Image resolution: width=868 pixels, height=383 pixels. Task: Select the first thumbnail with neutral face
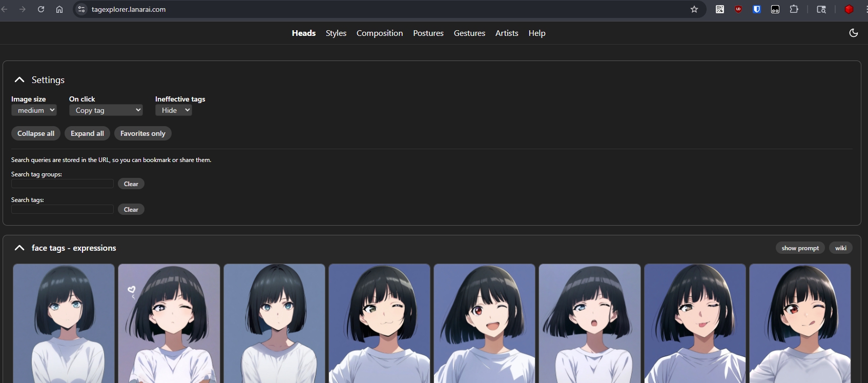coord(64,324)
